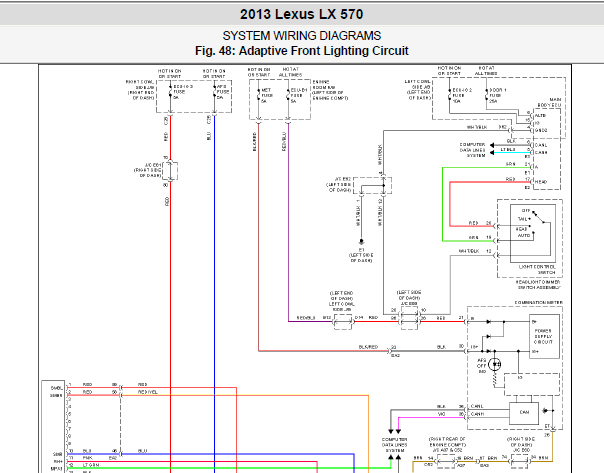
Task: Click the "AFS FUSE 5A" label
Action: [223, 92]
